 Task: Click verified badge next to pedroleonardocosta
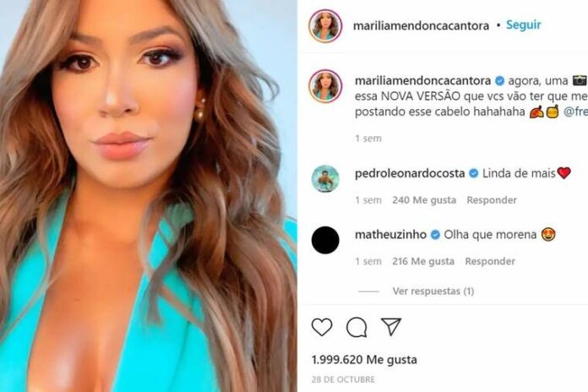coord(474,173)
